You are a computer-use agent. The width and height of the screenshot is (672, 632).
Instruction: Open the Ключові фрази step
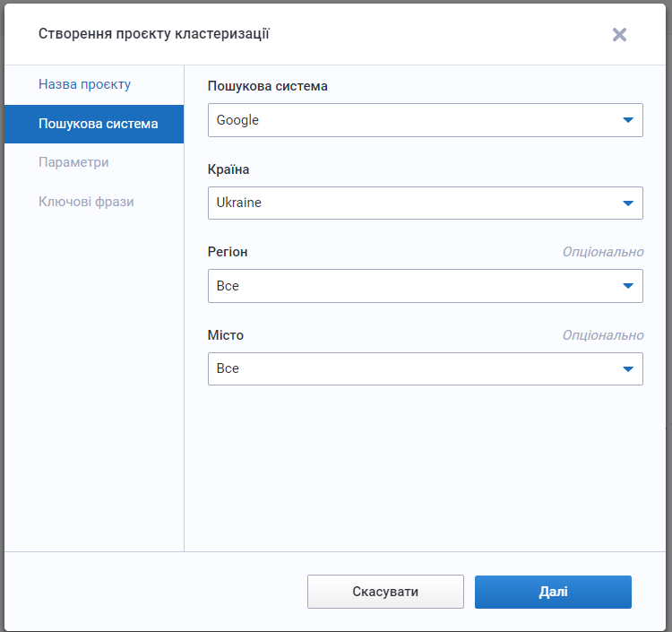coord(86,202)
